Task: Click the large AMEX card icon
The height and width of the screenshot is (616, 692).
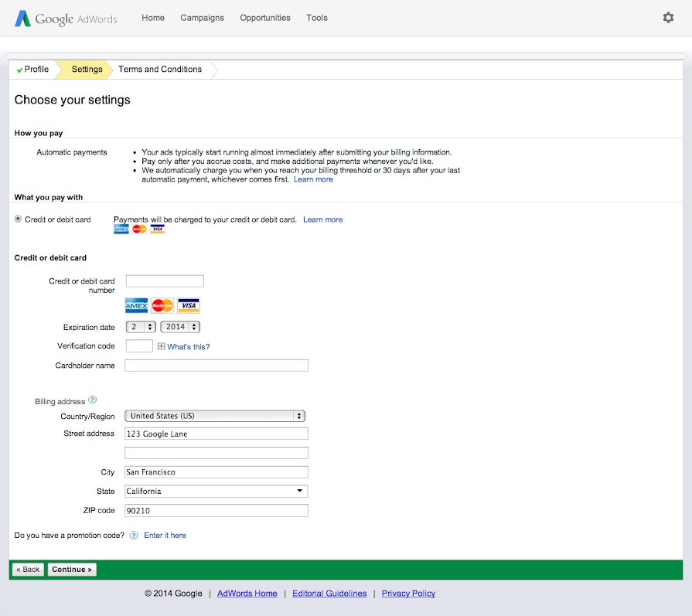Action: click(137, 305)
